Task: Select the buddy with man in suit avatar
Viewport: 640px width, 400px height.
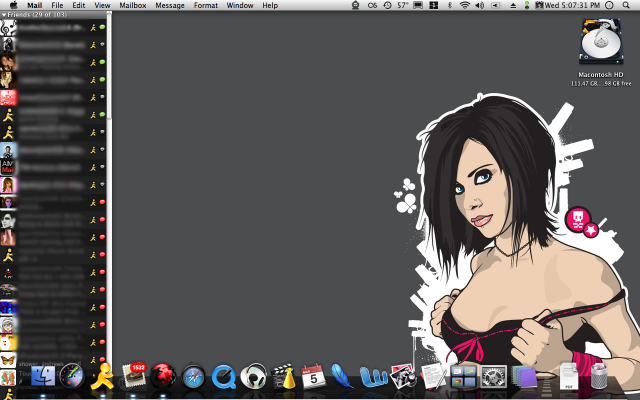Action: click(53, 150)
